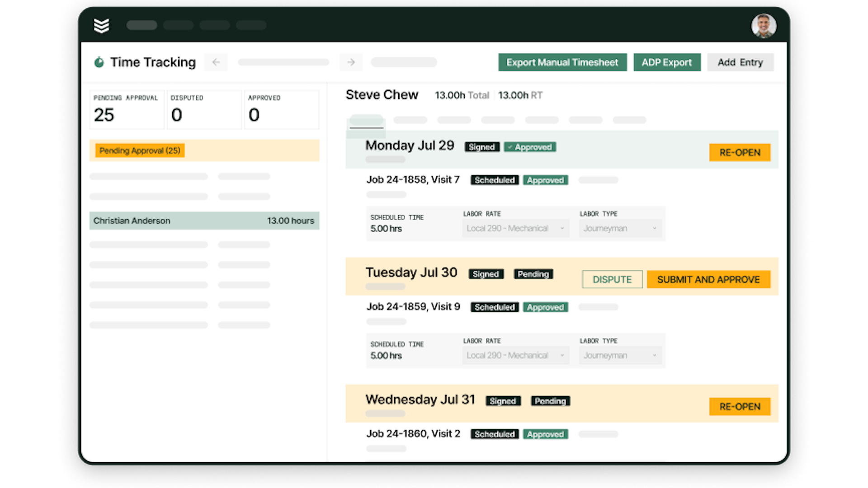
Task: Click the RE-OPEN button on Monday Jul 29
Action: click(740, 153)
